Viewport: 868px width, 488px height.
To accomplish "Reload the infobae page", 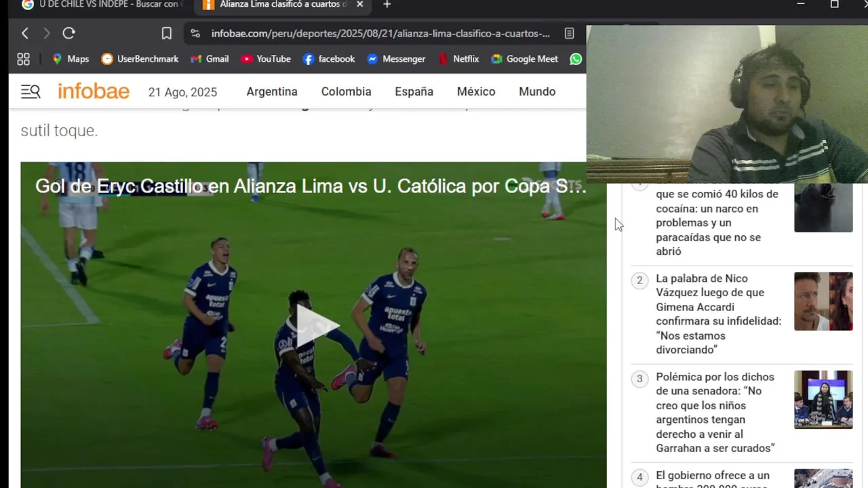I will [68, 33].
